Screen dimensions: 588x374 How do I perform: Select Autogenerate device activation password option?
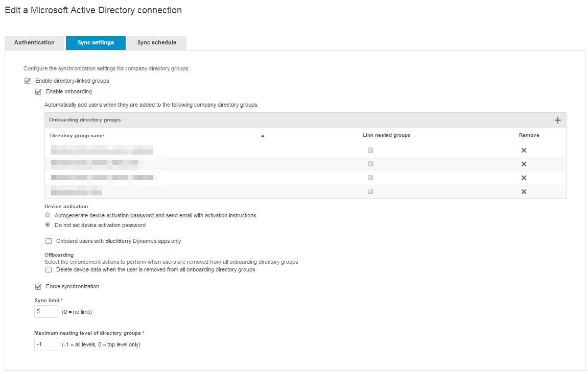48,215
